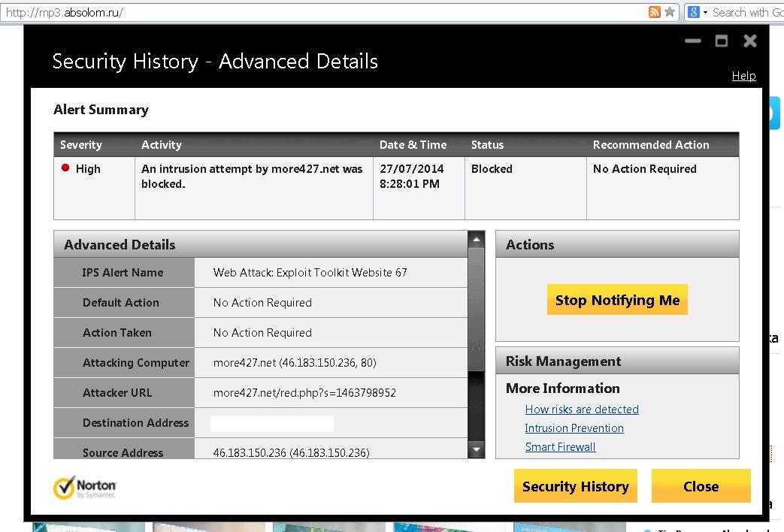Viewport: 784px width, 532px height.
Task: Minimize the Security History dialog
Action: [x=693, y=41]
